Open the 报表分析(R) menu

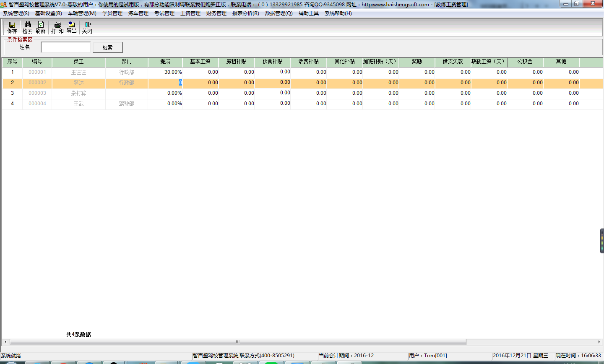[x=246, y=13]
